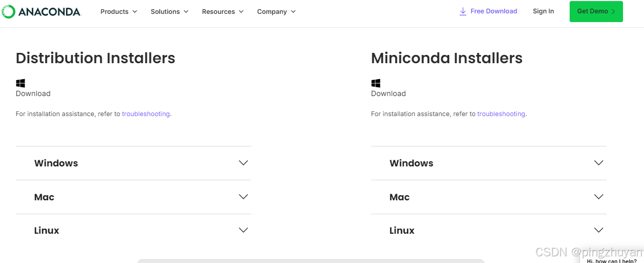Screen dimensions: 644x263
Task: Click the Miniconda Installers heading
Action: pos(447,58)
